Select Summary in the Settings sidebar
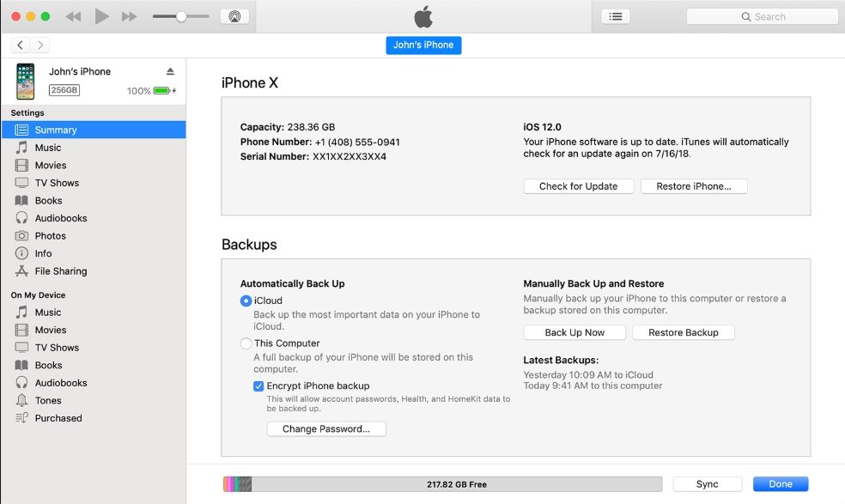 tap(56, 130)
